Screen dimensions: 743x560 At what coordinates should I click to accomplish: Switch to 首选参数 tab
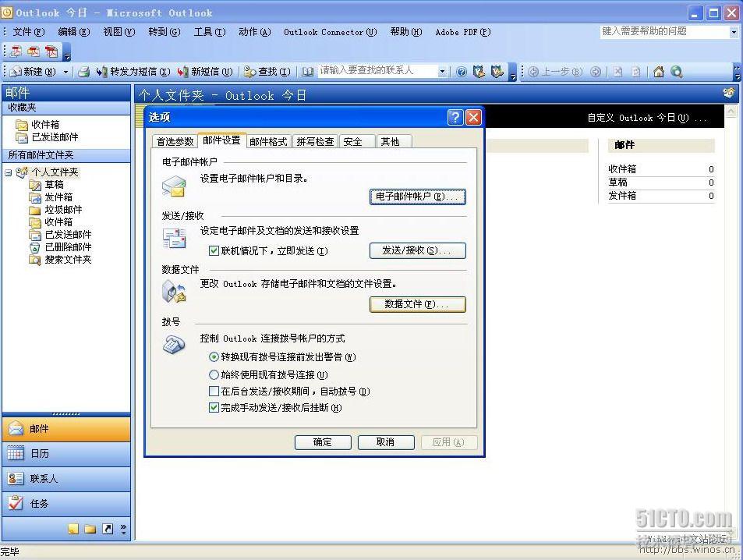coord(175,141)
